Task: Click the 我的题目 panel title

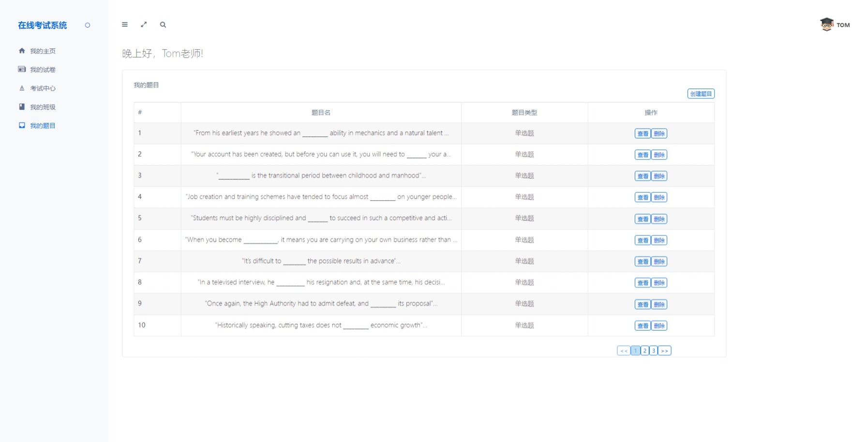Action: pyautogui.click(x=146, y=85)
